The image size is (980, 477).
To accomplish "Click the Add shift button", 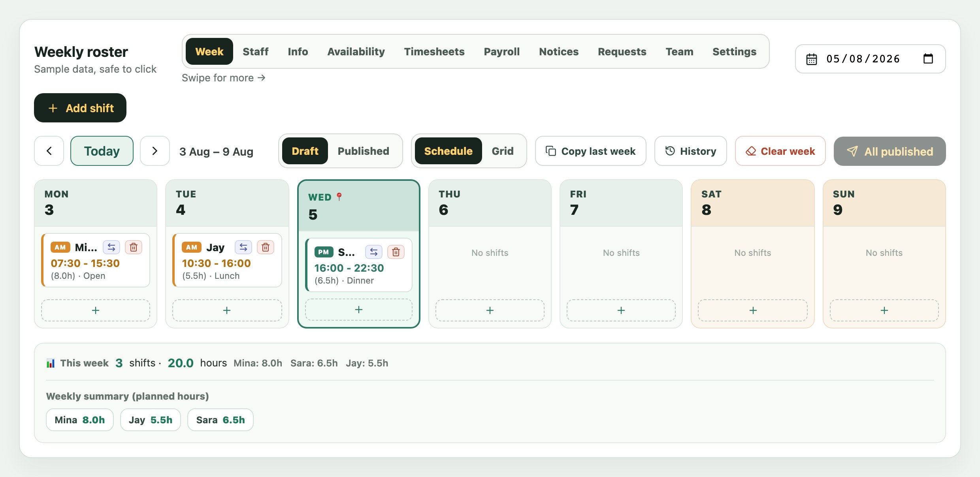I will pos(80,108).
